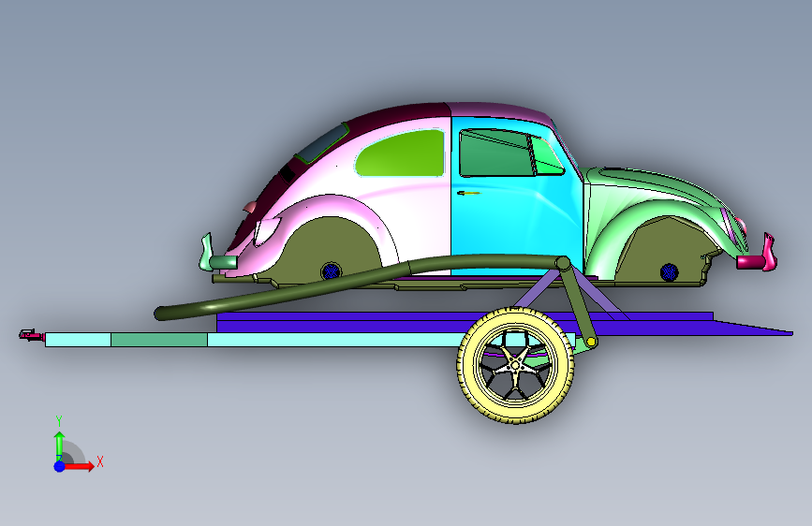
Task: Select the dark teal segment of trailer tongue
Action: (159, 340)
